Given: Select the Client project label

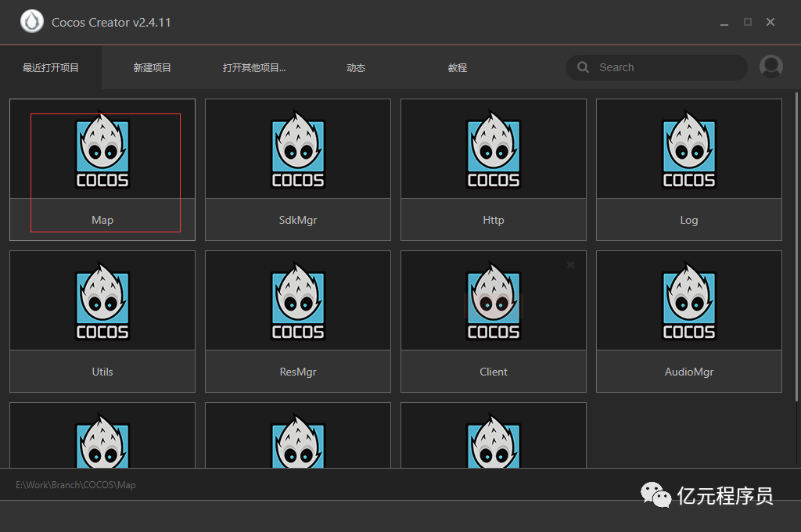Looking at the screenshot, I should [494, 372].
